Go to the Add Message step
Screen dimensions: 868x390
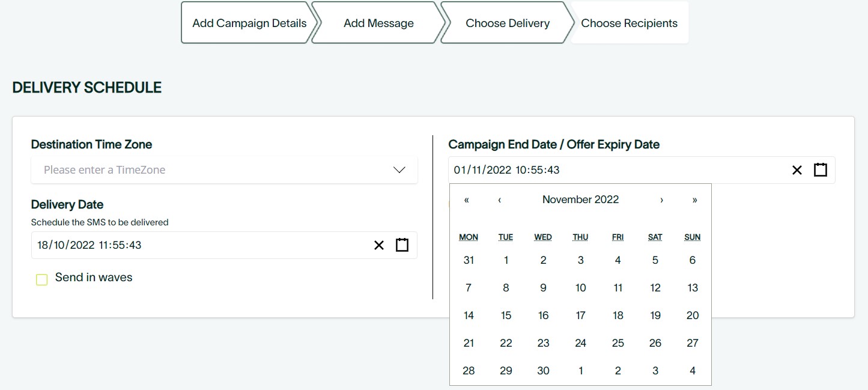tap(378, 23)
